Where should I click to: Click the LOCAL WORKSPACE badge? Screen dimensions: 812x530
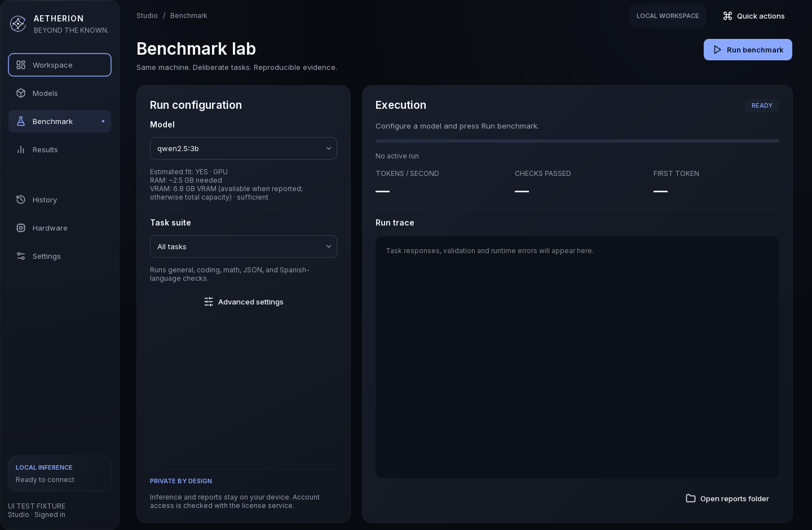[x=668, y=16]
